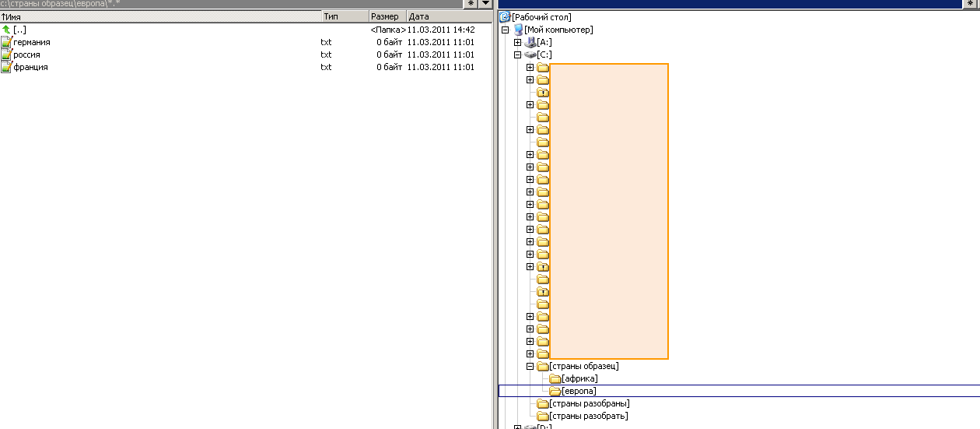Collapse the Мой компьютер tree node
Viewport: 980px width, 429px height.
click(x=505, y=30)
